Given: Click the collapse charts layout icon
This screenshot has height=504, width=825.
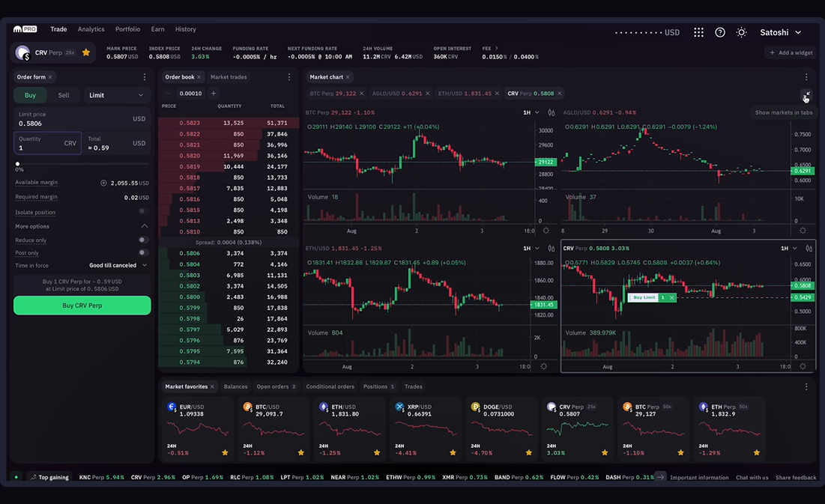Looking at the screenshot, I should pos(806,94).
